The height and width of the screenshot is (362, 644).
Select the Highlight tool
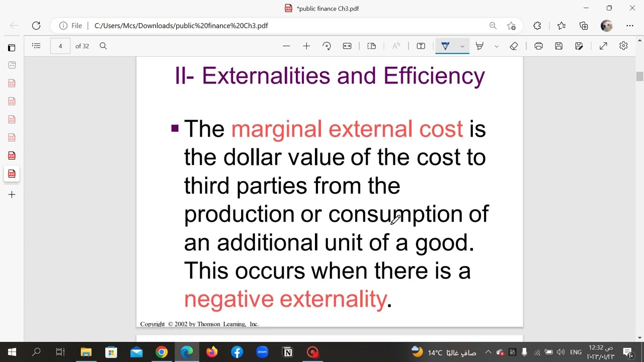[479, 46]
